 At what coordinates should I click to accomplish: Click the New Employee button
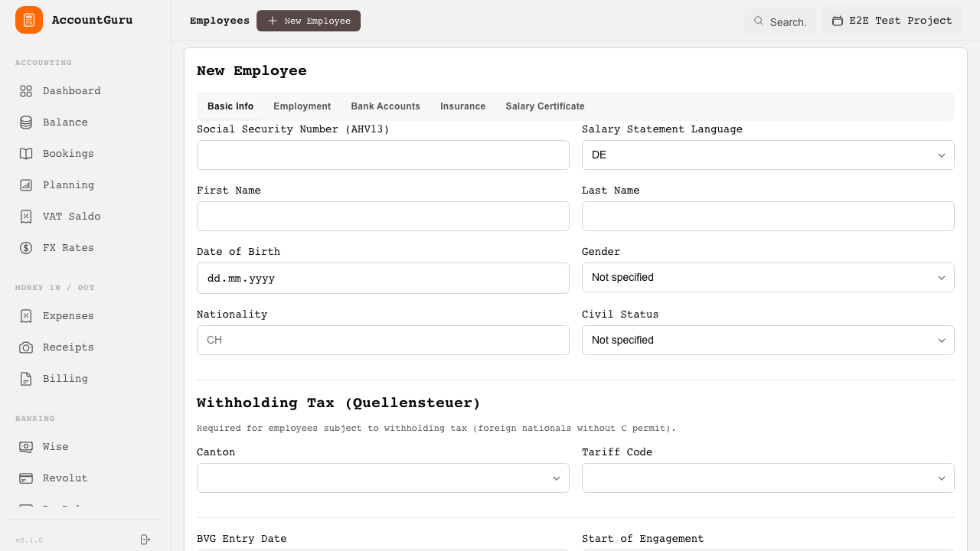pos(309,21)
